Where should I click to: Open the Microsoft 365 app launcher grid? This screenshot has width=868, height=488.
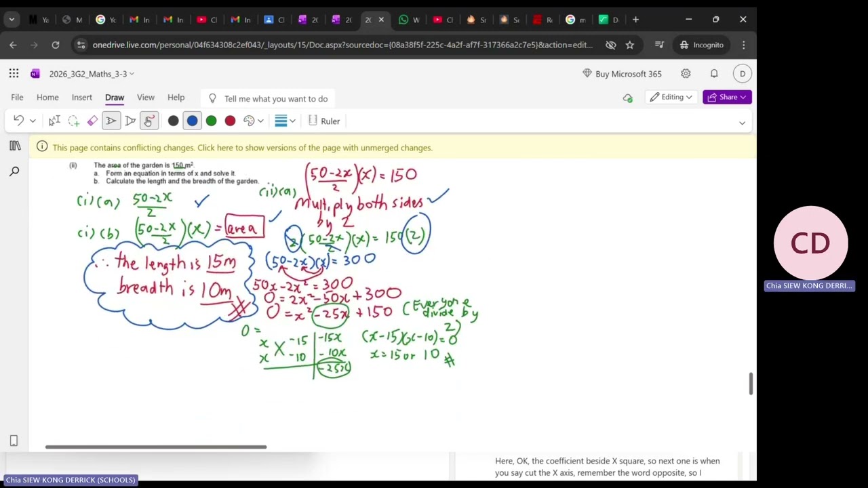pyautogui.click(x=14, y=73)
